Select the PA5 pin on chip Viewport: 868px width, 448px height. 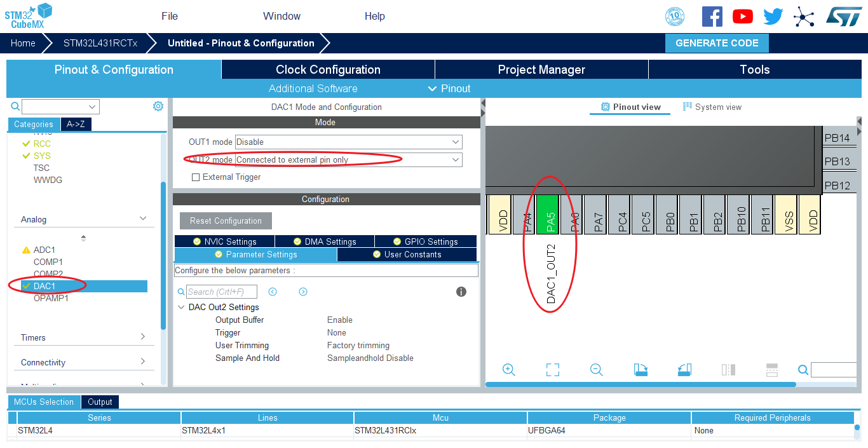pos(548,214)
